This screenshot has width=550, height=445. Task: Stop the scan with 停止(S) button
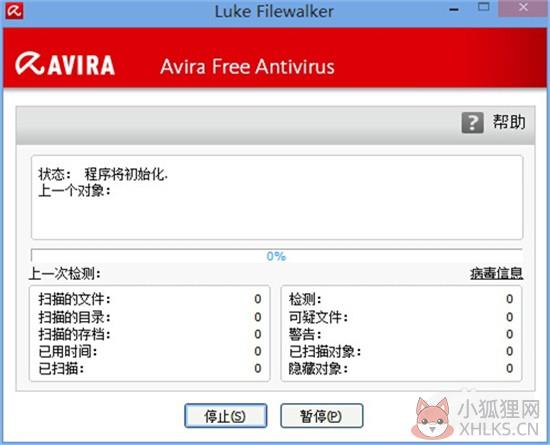[x=226, y=416]
